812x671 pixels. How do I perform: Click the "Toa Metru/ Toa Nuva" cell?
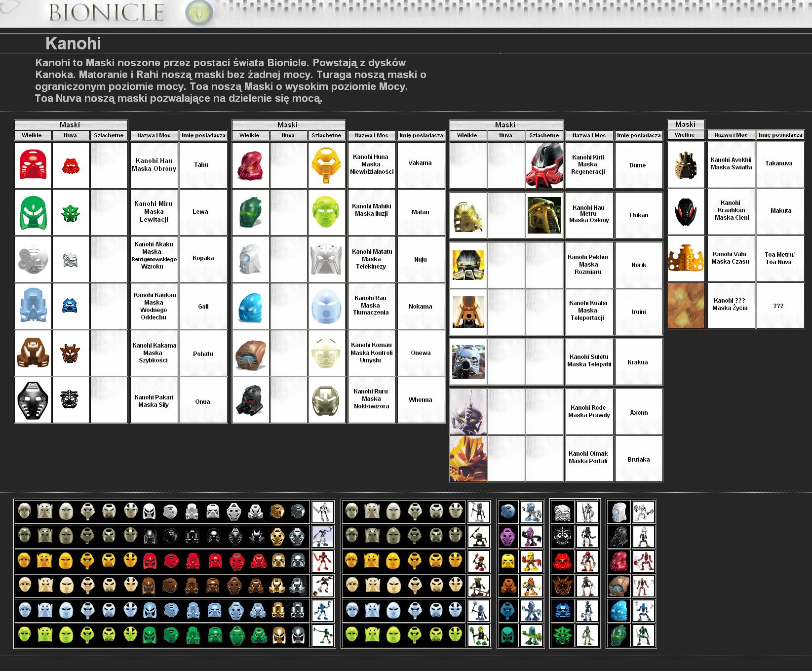click(x=781, y=258)
